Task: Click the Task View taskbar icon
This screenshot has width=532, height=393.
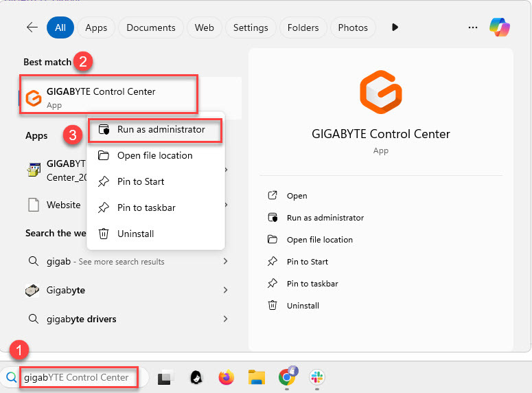Action: click(x=165, y=377)
